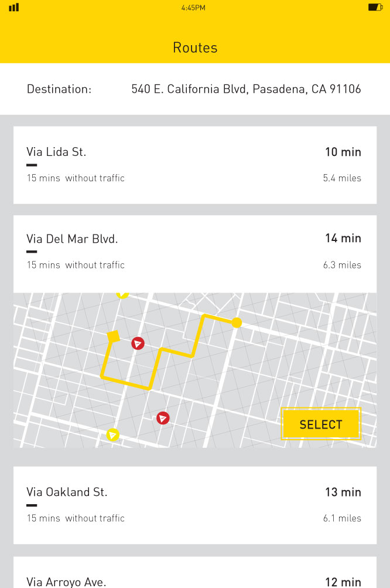This screenshot has height=588, width=390.
Task: Edit the destination address field
Action: (x=246, y=89)
